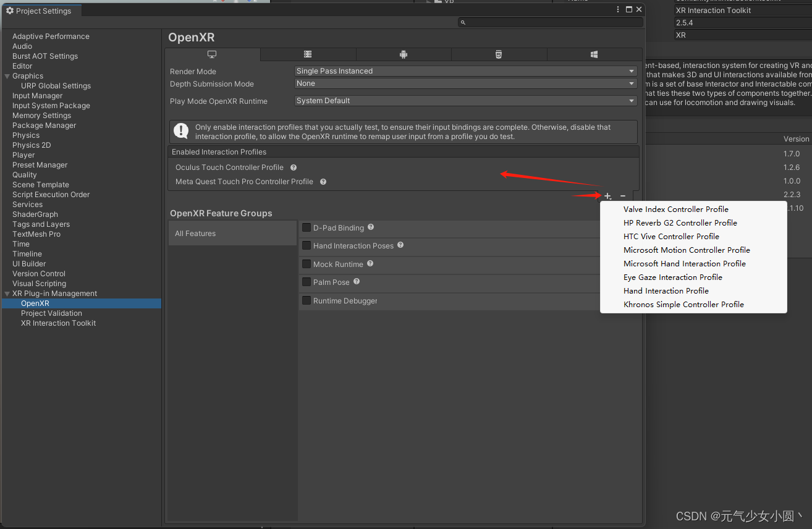Image resolution: width=812 pixels, height=529 pixels.
Task: Open the Play Mode OpenXR Runtime dropdown
Action: [466, 101]
